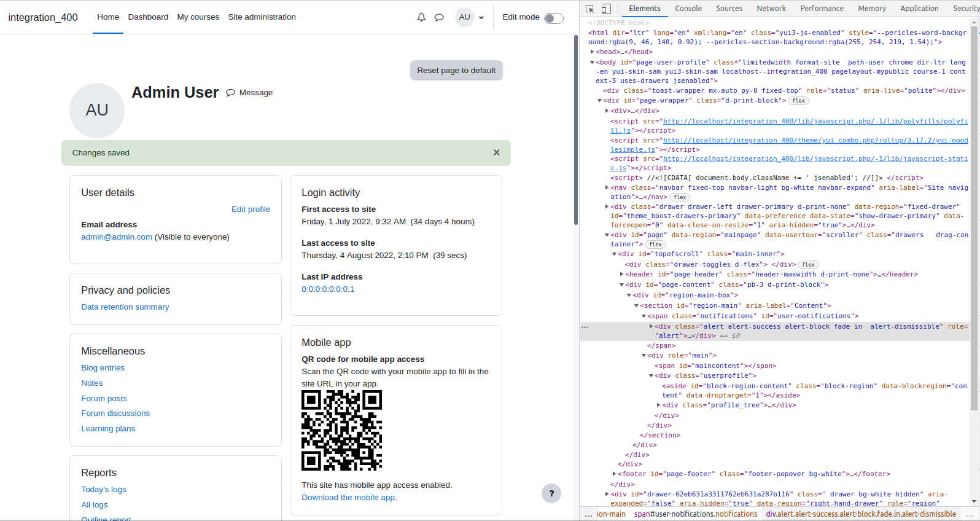Click the javascript-static.js script URL
Screen dimensions: 980x521
(815, 159)
